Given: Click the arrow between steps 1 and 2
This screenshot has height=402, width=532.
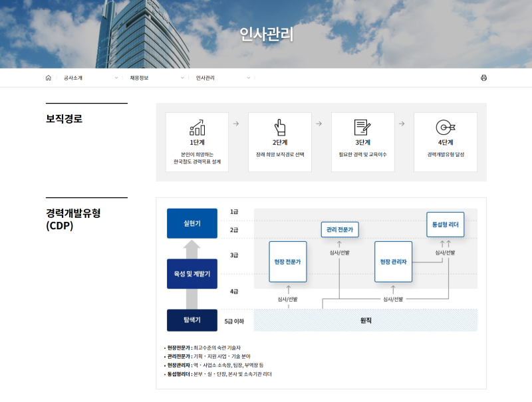Looking at the screenshot, I should point(236,124).
